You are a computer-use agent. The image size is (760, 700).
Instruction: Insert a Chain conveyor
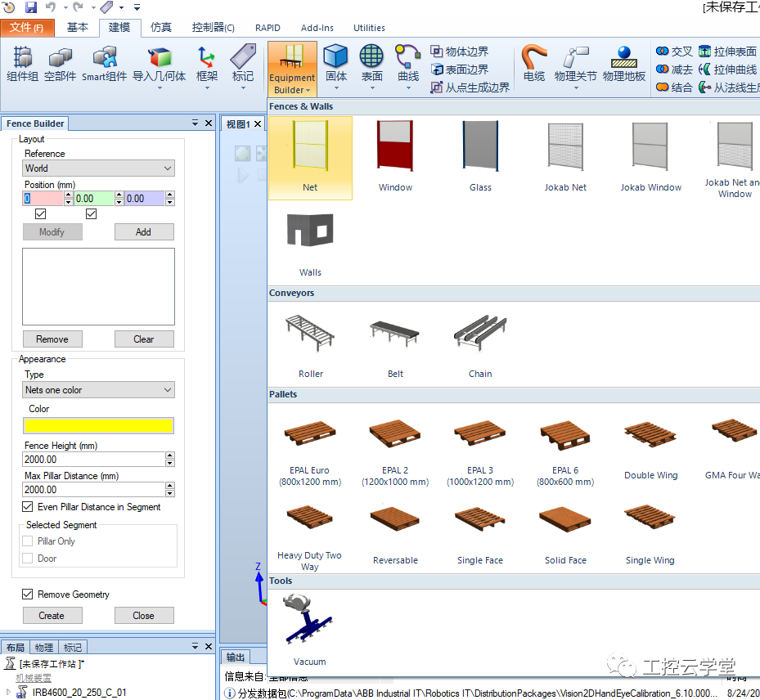[x=480, y=344]
